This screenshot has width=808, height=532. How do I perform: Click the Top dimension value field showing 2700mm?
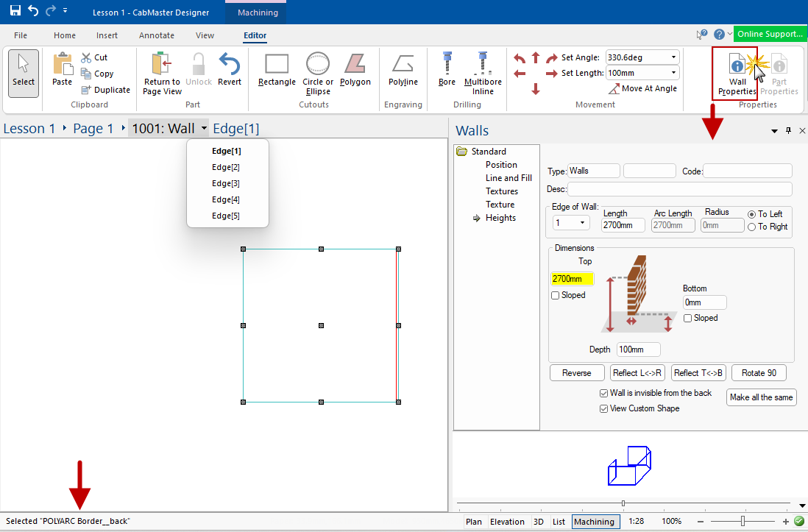pos(573,280)
